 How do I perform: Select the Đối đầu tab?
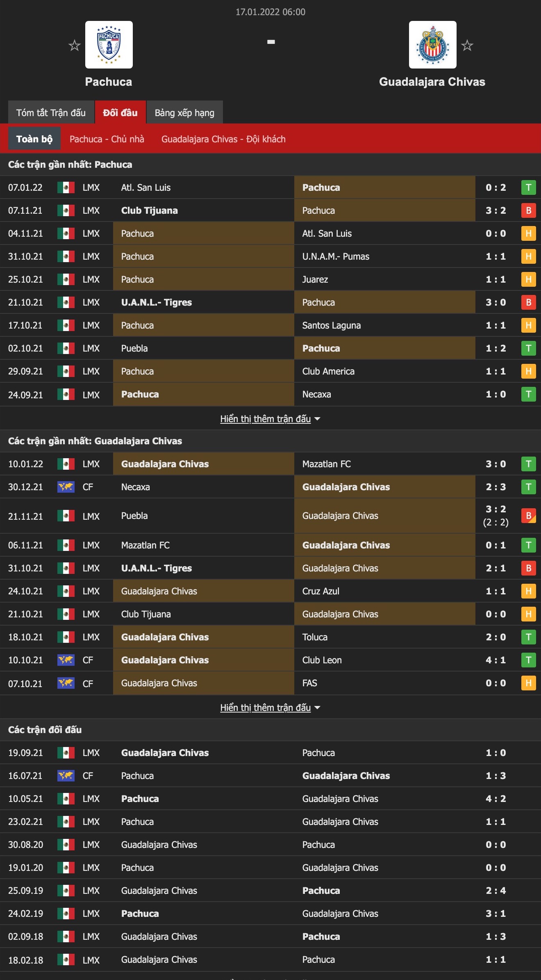coord(120,112)
